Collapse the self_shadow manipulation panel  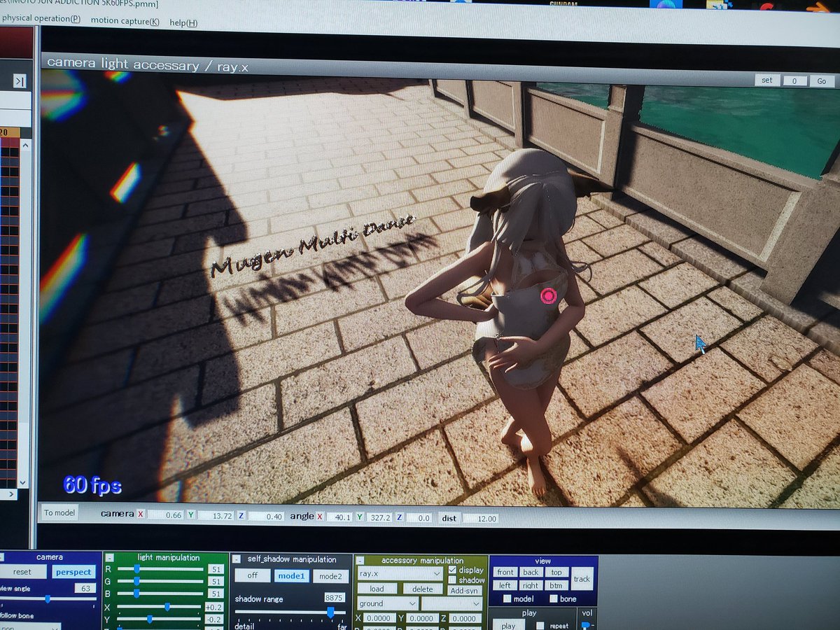pos(237,559)
